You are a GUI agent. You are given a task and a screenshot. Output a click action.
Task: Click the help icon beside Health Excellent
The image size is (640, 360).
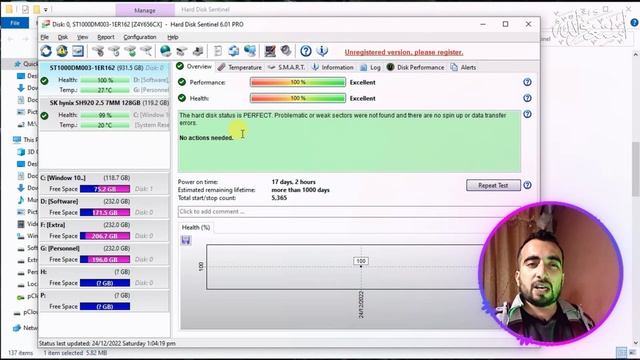[527, 98]
